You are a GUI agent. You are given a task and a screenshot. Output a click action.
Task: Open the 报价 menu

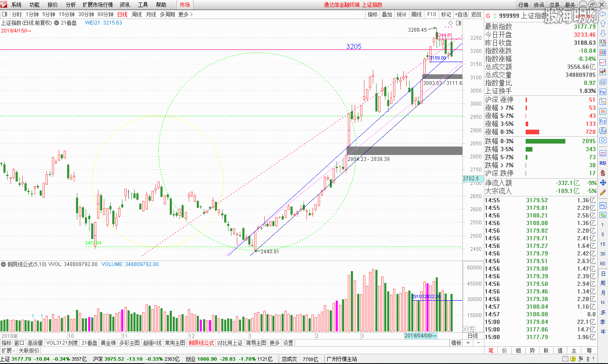point(53,5)
